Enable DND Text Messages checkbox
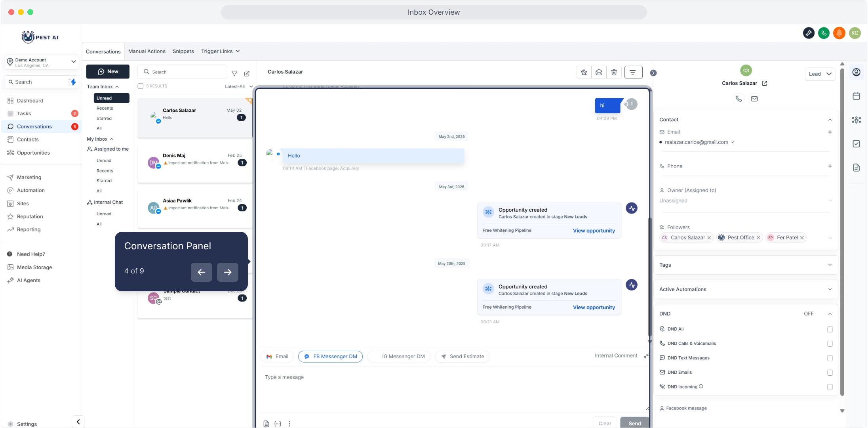The width and height of the screenshot is (868, 428). point(830,358)
